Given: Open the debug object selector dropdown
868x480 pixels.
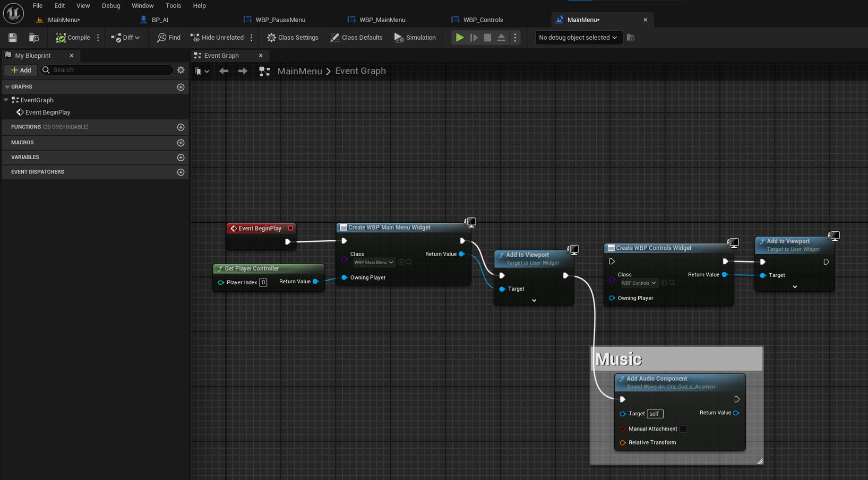Looking at the screenshot, I should tap(578, 38).
